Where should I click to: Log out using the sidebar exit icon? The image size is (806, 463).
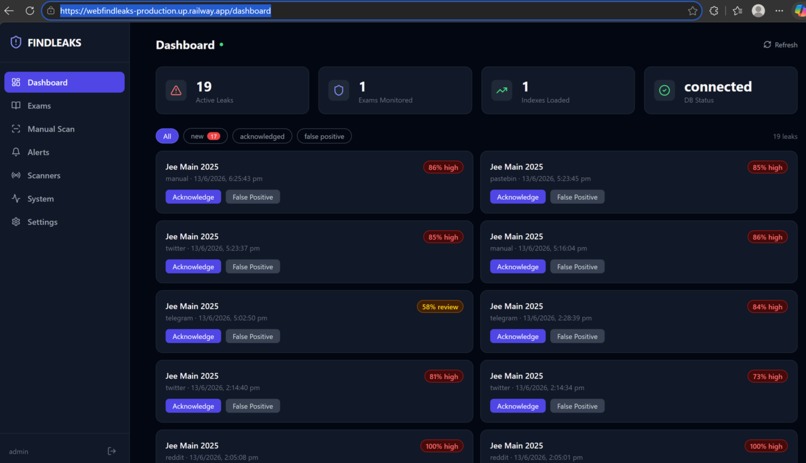coord(112,451)
